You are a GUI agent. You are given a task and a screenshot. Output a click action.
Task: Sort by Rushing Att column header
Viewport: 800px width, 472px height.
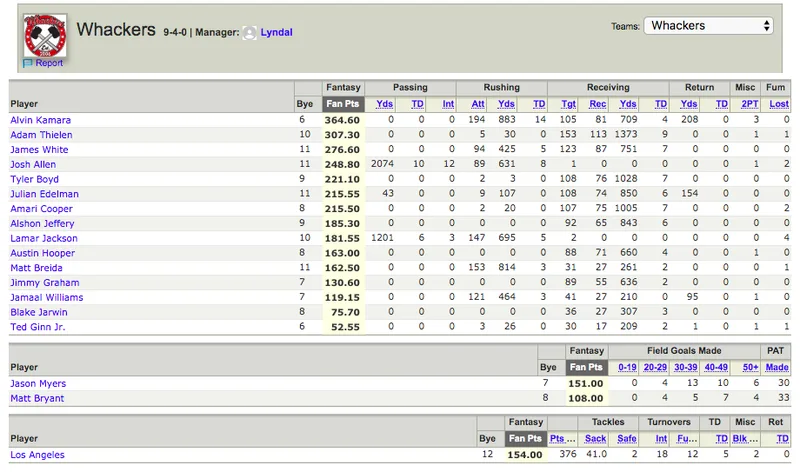click(x=478, y=104)
